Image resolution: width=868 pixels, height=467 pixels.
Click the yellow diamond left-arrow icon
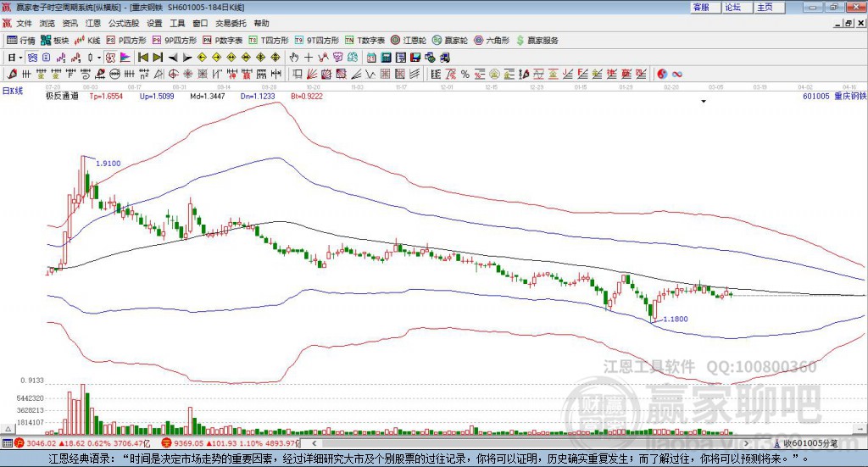click(202, 58)
